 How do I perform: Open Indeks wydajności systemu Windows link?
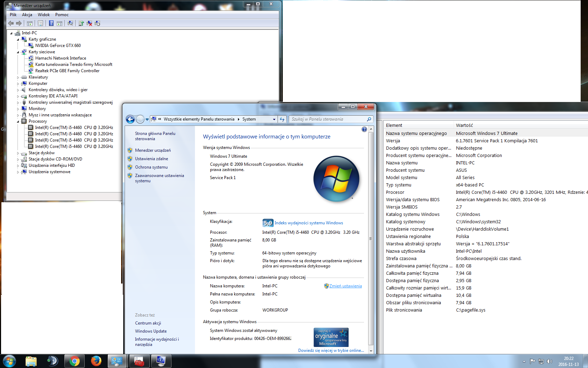point(309,223)
